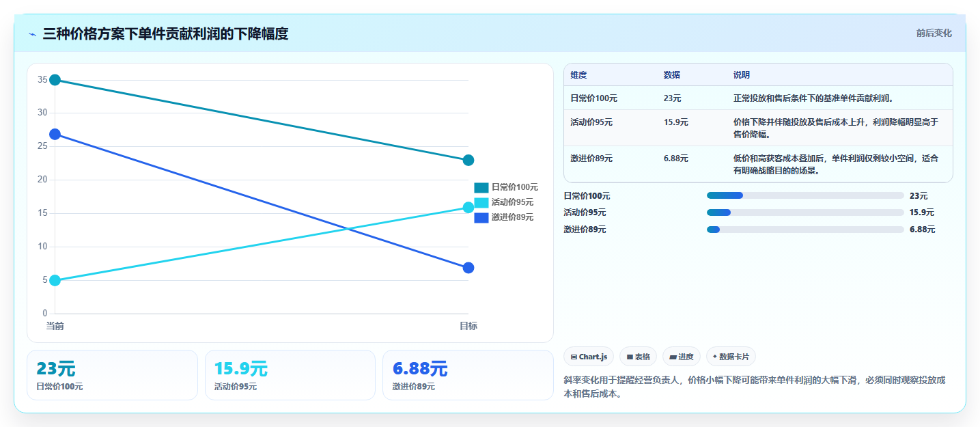Click the 表格 tag chip
This screenshot has width=980, height=427.
638,357
